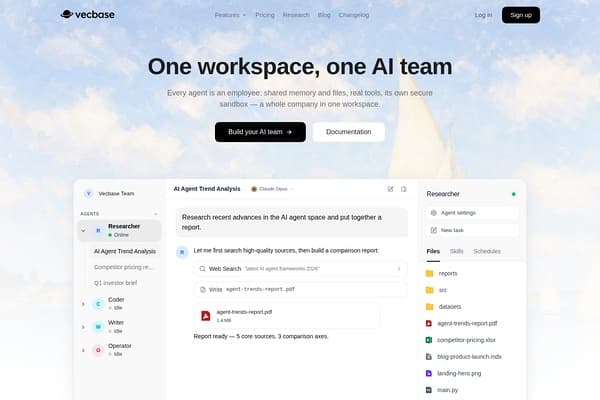Image resolution: width=600 pixels, height=400 pixels.
Task: Click the vecbase logo icon
Action: coord(67,14)
